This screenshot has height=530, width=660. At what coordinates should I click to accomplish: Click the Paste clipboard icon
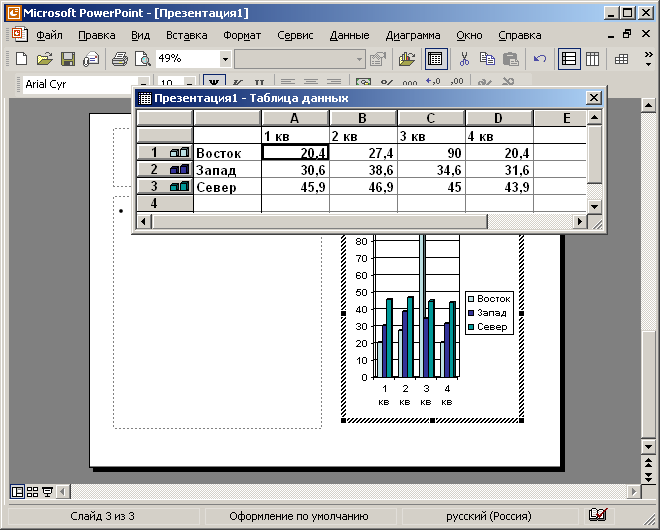510,59
